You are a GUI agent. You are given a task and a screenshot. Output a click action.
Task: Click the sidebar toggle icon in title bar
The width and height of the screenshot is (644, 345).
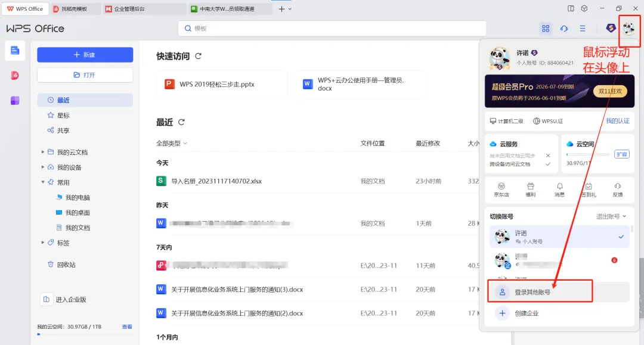click(571, 8)
